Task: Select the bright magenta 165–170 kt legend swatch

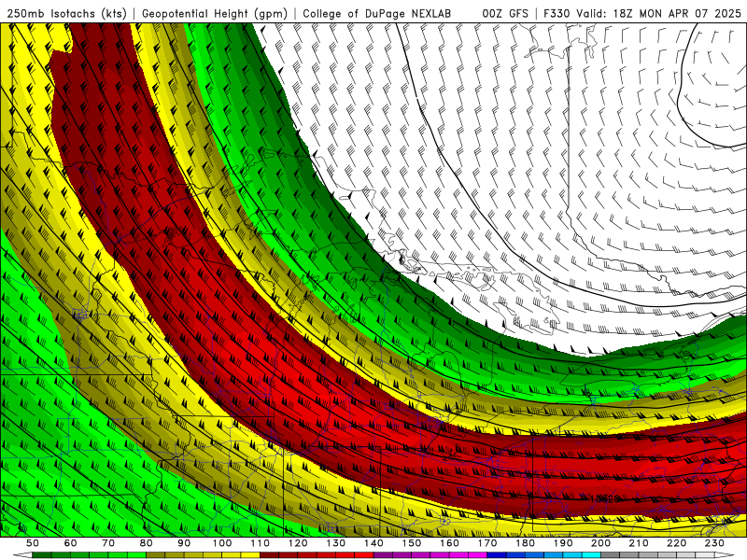Action: click(478, 555)
